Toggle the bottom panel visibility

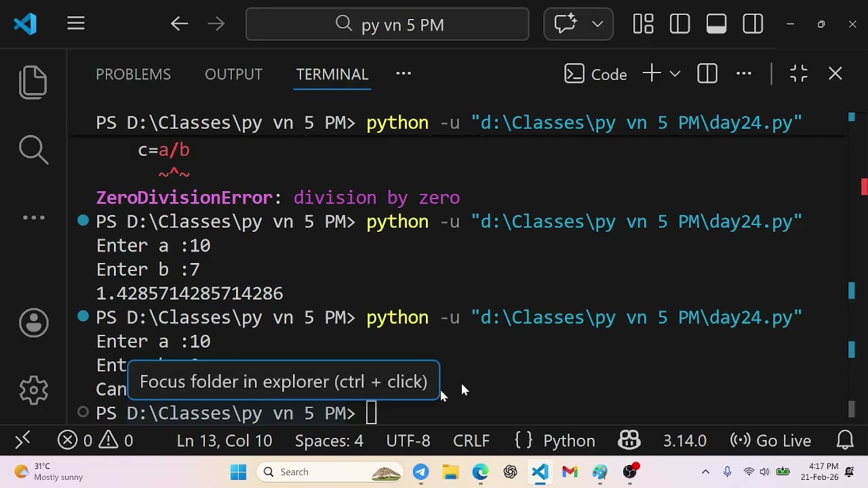(x=716, y=24)
